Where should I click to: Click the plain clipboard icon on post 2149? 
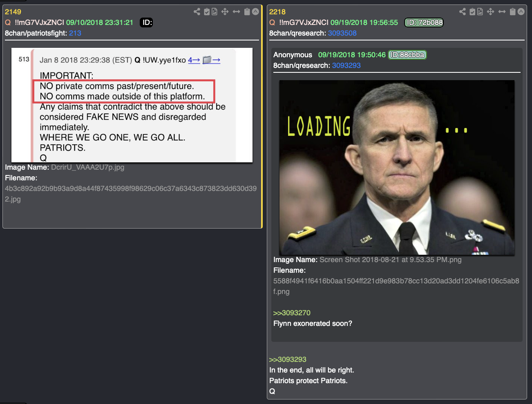coord(247,11)
